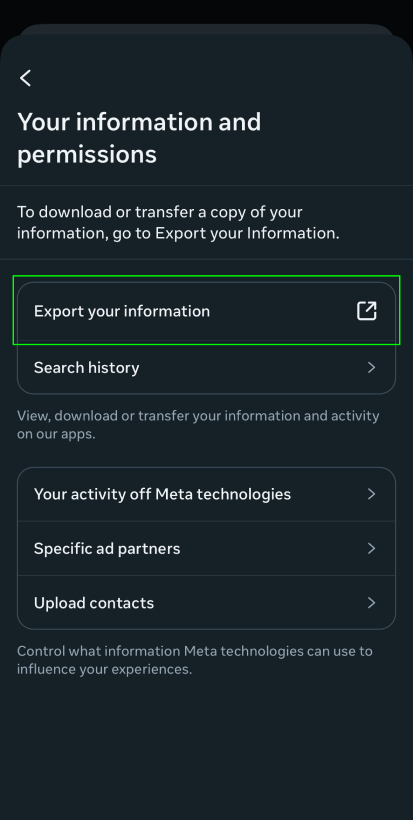The height and width of the screenshot is (820, 413).
Task: Select Specific ad partners
Action: (206, 549)
